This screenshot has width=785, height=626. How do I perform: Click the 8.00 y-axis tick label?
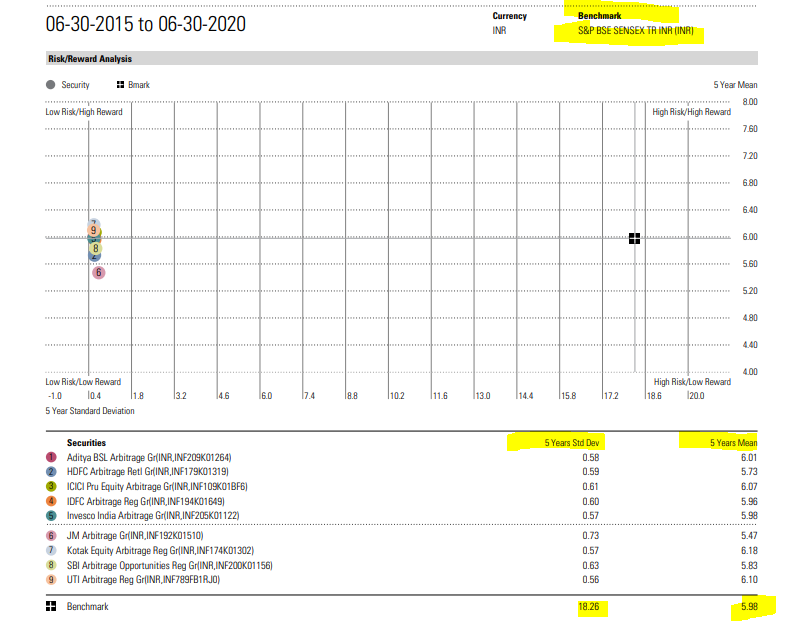click(x=750, y=102)
